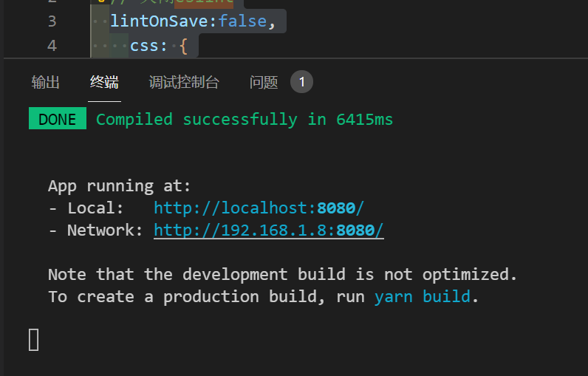Click line number 4 in the gutter
Viewport: 588px width, 376px height.
click(x=52, y=46)
